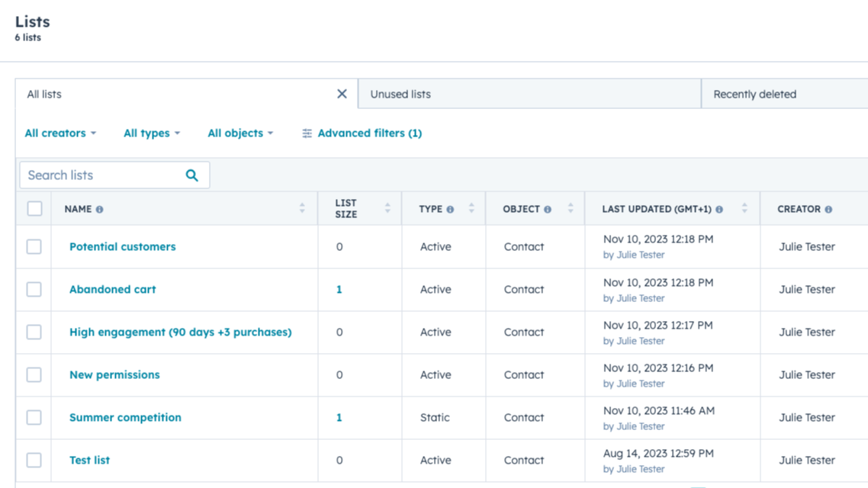Tick the select-all checkbox in table header
Screen dimensions: 868x488
point(34,209)
